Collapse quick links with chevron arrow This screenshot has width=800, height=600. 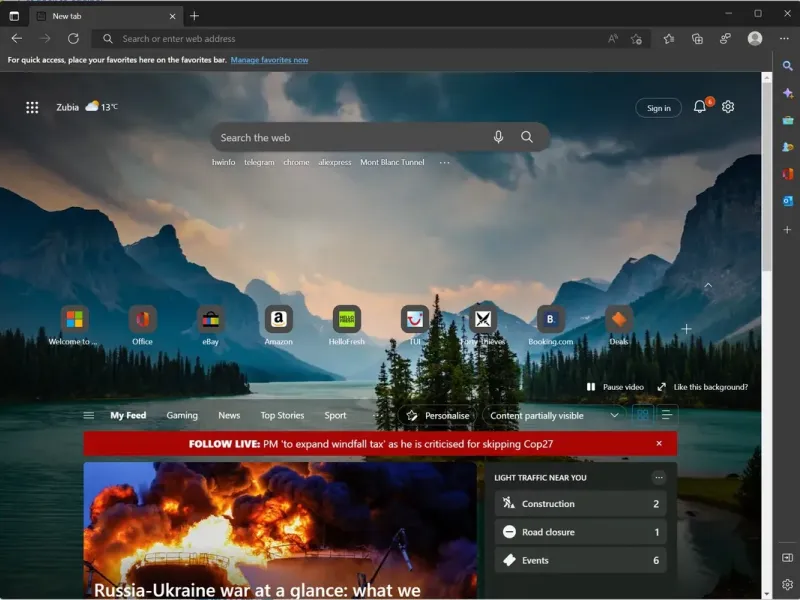(708, 286)
